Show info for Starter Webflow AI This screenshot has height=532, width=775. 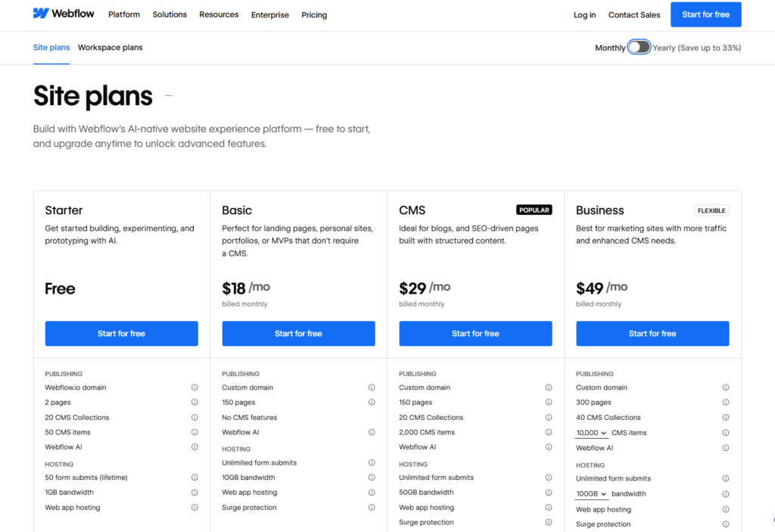195,447
